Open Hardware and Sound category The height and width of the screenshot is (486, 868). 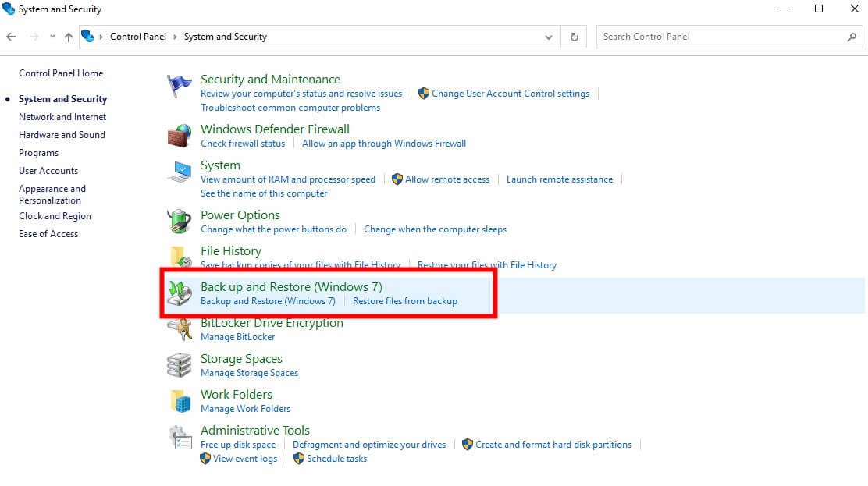pos(62,134)
